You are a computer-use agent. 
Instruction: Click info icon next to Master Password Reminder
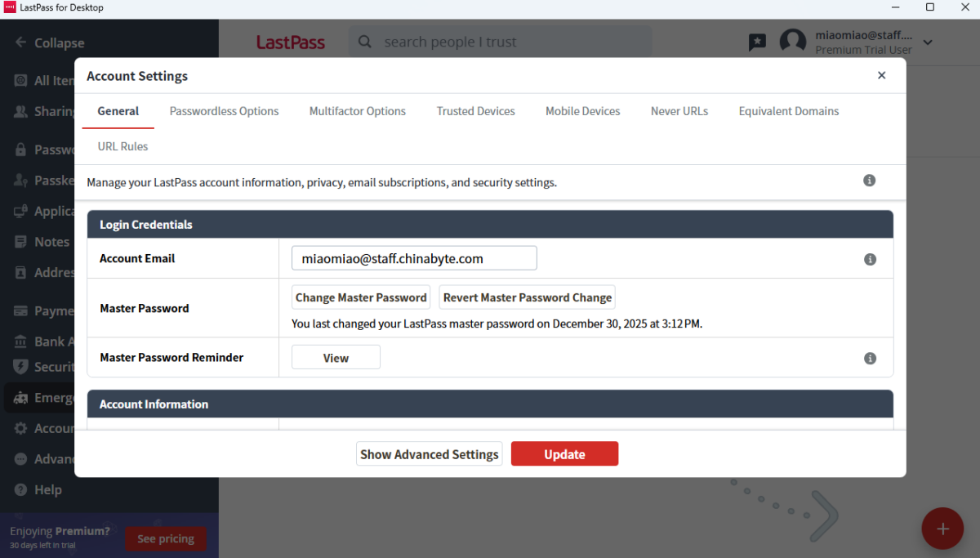pos(870,358)
